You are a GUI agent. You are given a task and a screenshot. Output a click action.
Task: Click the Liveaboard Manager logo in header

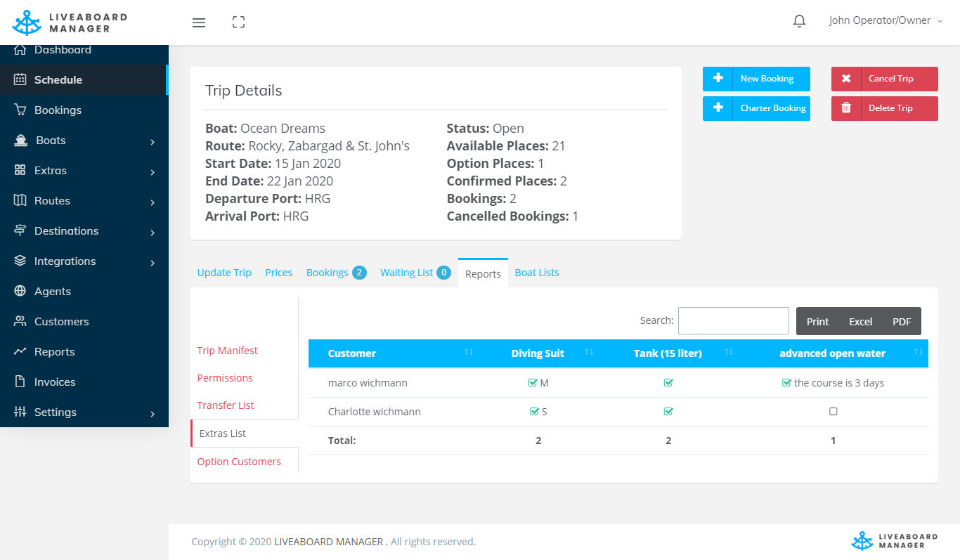pos(70,22)
